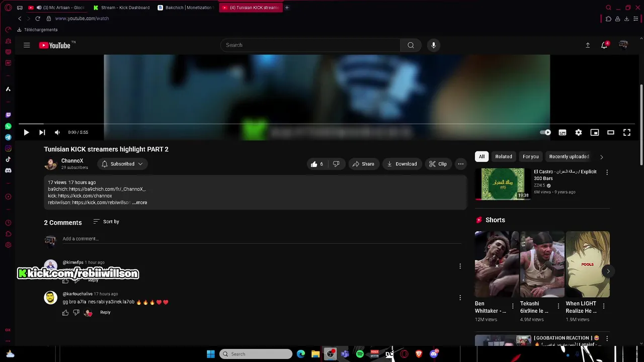
Task: Open Discord from the Windows taskbar
Action: (434, 354)
